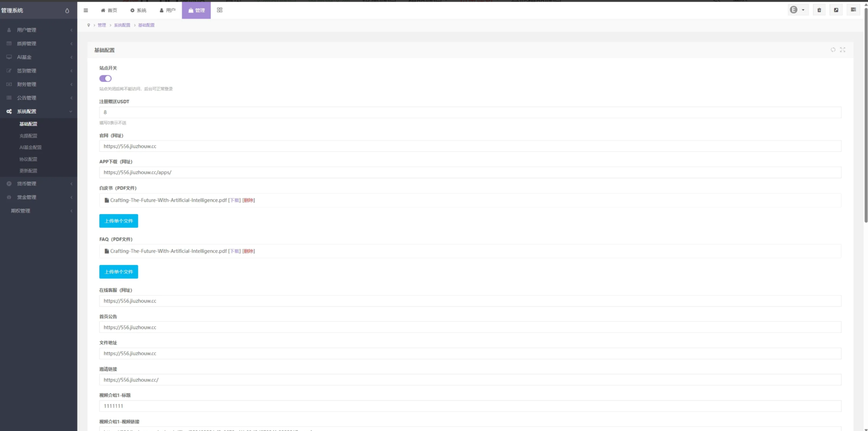Click the four-squares grid icon in top nav

220,10
